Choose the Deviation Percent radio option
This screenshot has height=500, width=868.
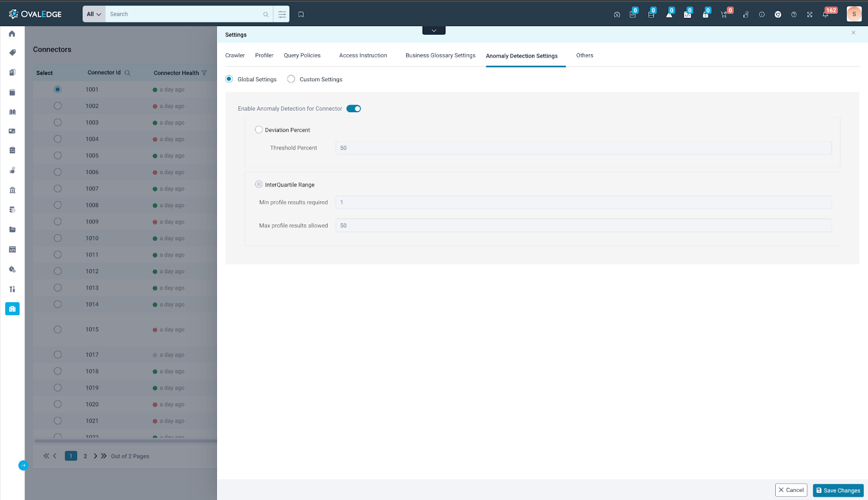pos(259,130)
